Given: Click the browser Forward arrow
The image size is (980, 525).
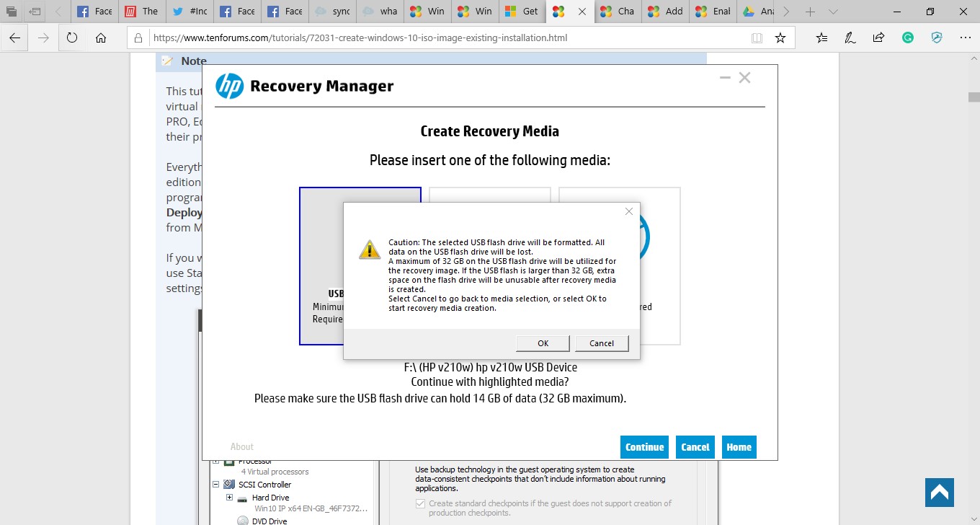Looking at the screenshot, I should [x=43, y=37].
